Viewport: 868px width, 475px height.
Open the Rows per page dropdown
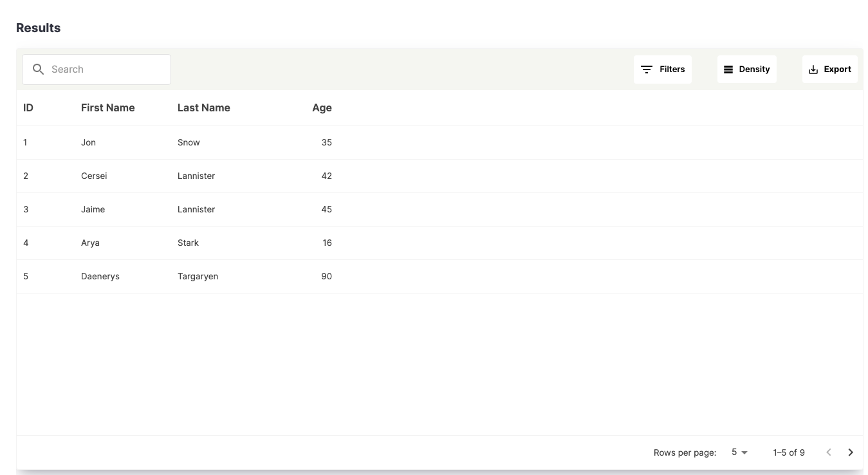(x=738, y=452)
